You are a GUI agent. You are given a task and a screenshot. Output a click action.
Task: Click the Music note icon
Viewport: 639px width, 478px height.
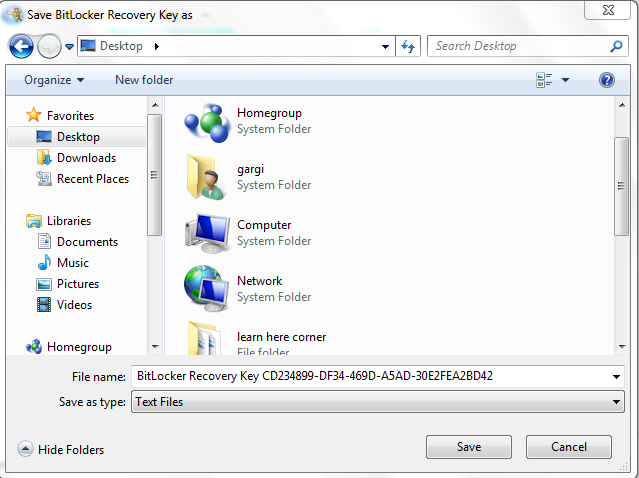coord(44,262)
